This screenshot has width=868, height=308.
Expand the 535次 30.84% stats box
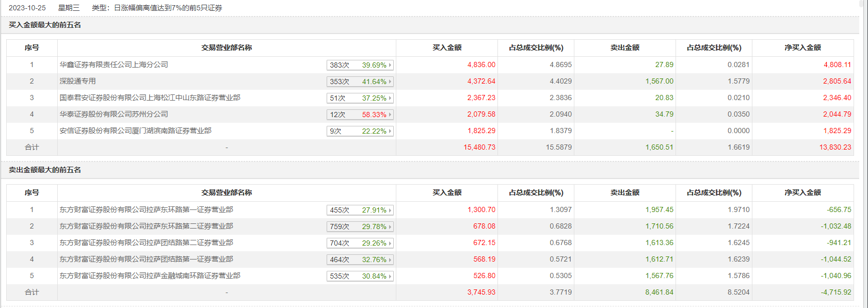click(360, 276)
